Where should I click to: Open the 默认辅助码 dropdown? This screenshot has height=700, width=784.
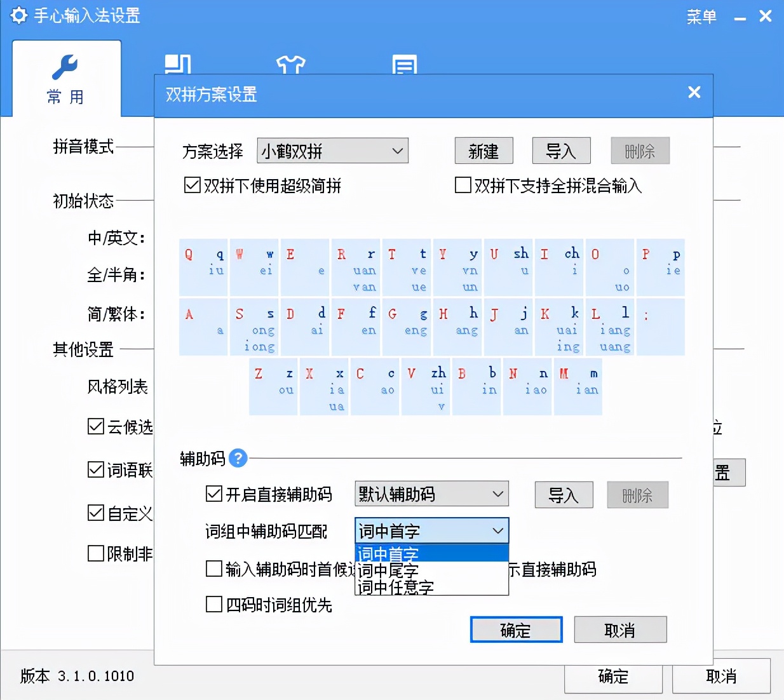[431, 494]
